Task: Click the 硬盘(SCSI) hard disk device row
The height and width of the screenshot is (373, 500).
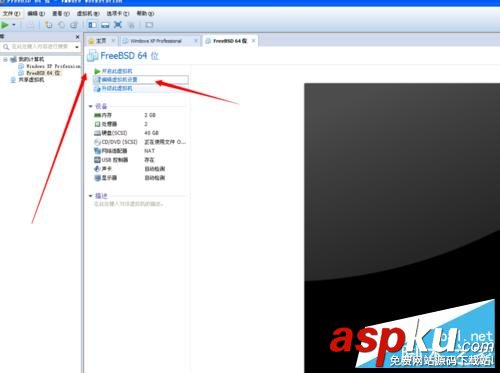Action: pos(140,133)
